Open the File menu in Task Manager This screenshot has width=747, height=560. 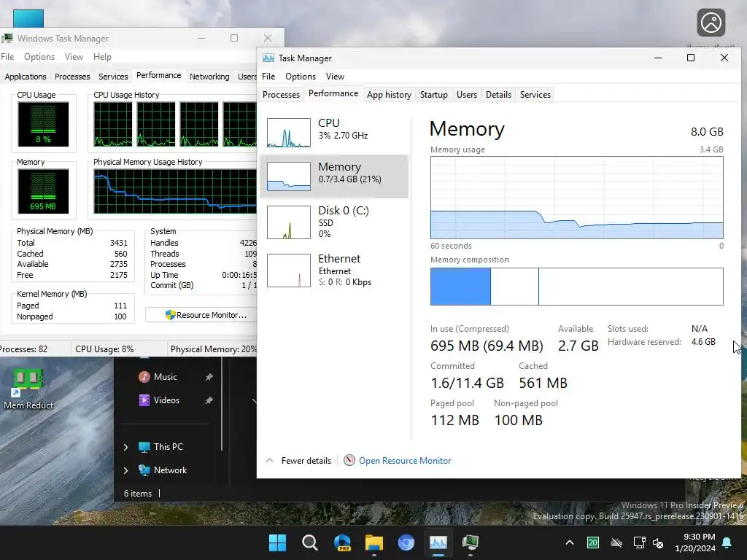pyautogui.click(x=268, y=76)
